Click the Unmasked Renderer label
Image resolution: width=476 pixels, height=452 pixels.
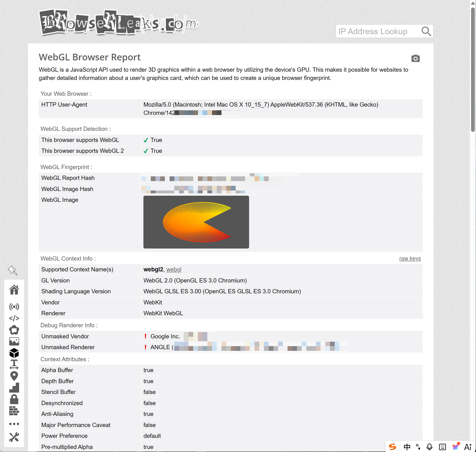(68, 347)
